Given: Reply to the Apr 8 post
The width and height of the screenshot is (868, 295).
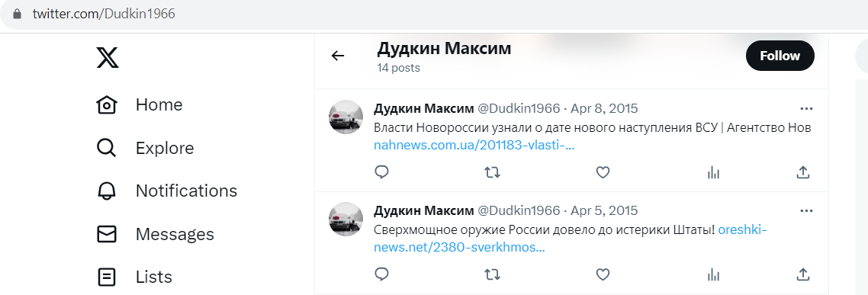Looking at the screenshot, I should [381, 172].
